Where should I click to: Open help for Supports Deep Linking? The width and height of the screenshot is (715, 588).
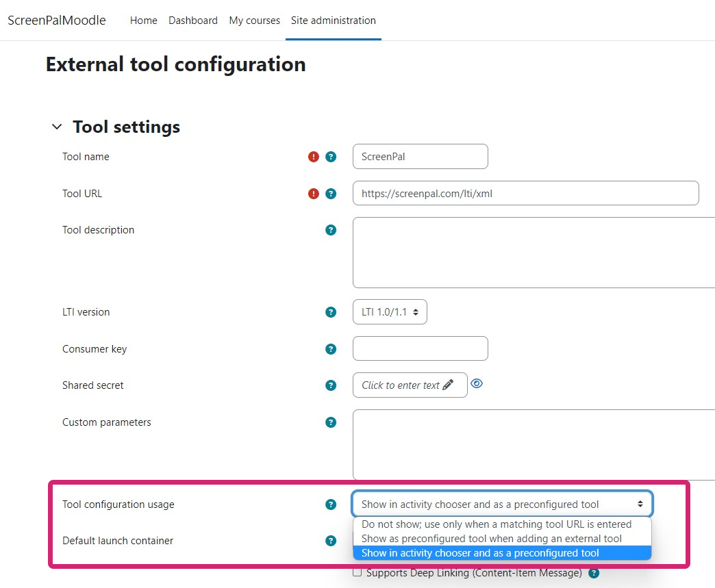pos(594,573)
